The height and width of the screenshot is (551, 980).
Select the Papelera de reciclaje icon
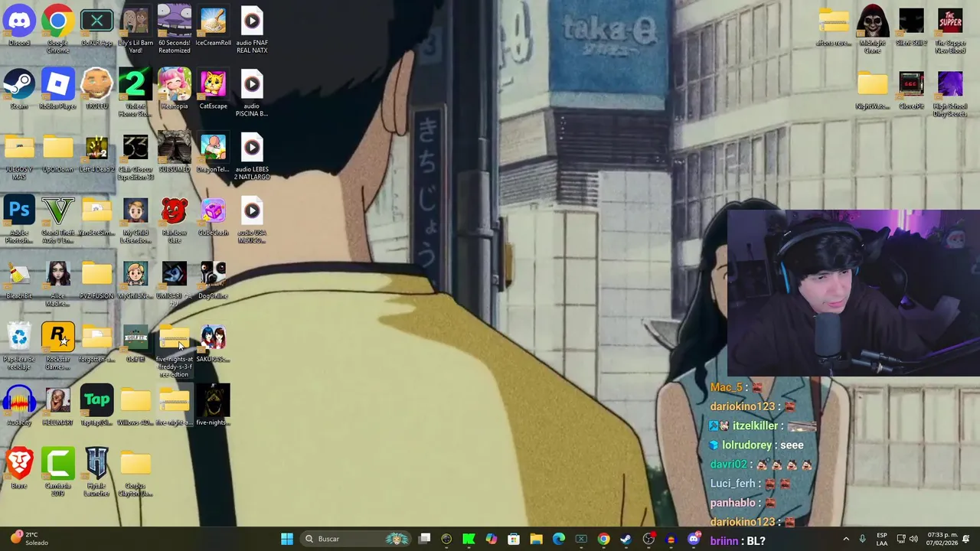[x=19, y=347]
